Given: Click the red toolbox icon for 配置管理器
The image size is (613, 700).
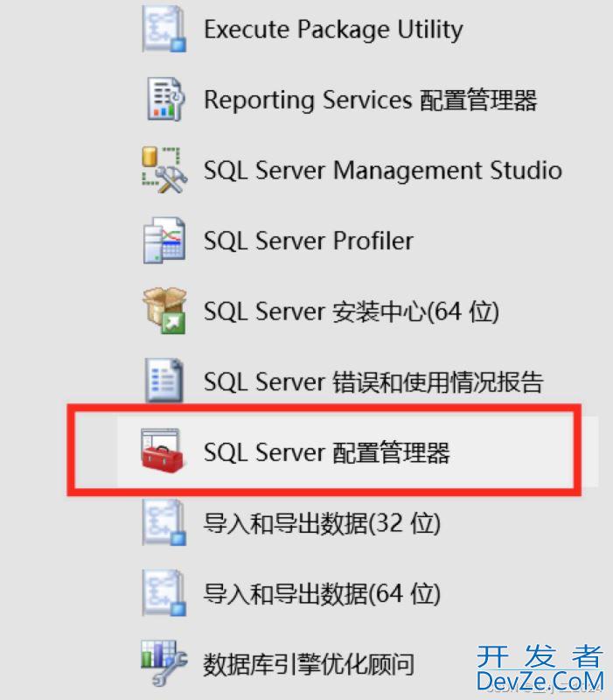Looking at the screenshot, I should [164, 452].
